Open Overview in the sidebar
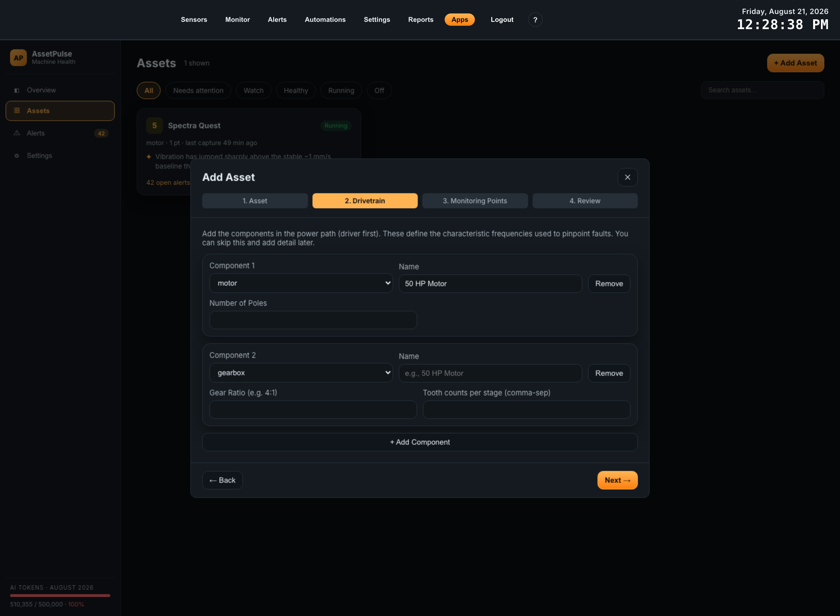840x616 pixels. click(x=60, y=90)
